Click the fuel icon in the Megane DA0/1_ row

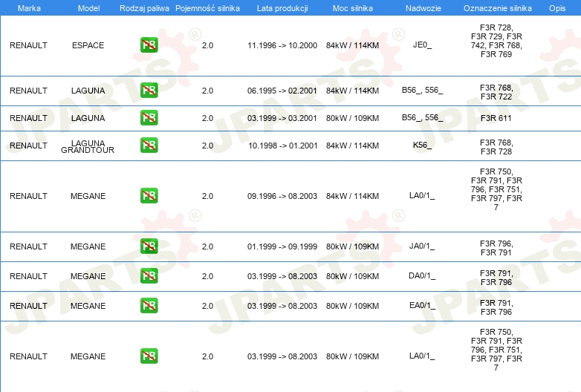tap(149, 276)
